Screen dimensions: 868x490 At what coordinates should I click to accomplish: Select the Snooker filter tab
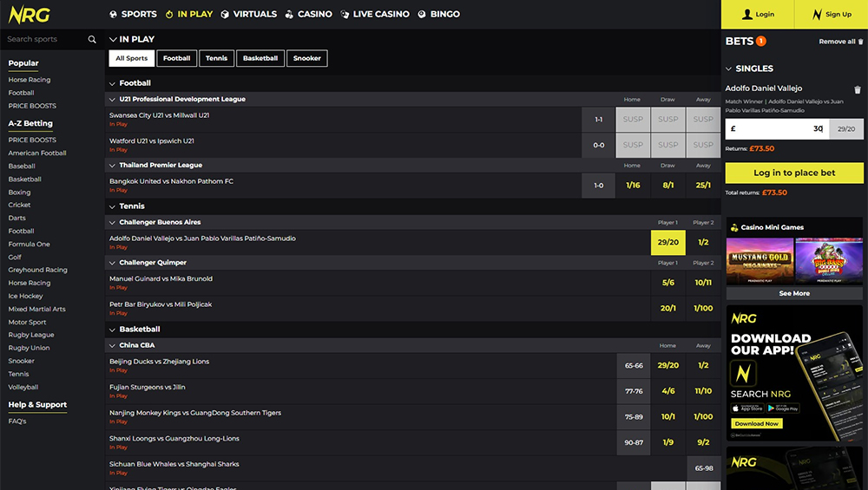click(x=307, y=58)
